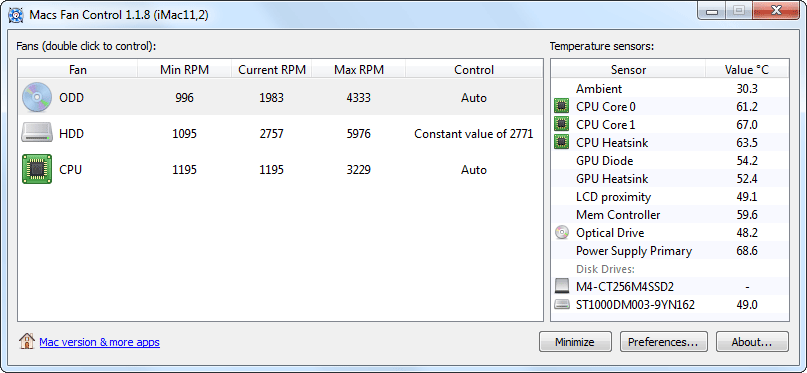The image size is (807, 373).
Task: Click the Optical Drive sensor disc icon
Action: tap(562, 233)
